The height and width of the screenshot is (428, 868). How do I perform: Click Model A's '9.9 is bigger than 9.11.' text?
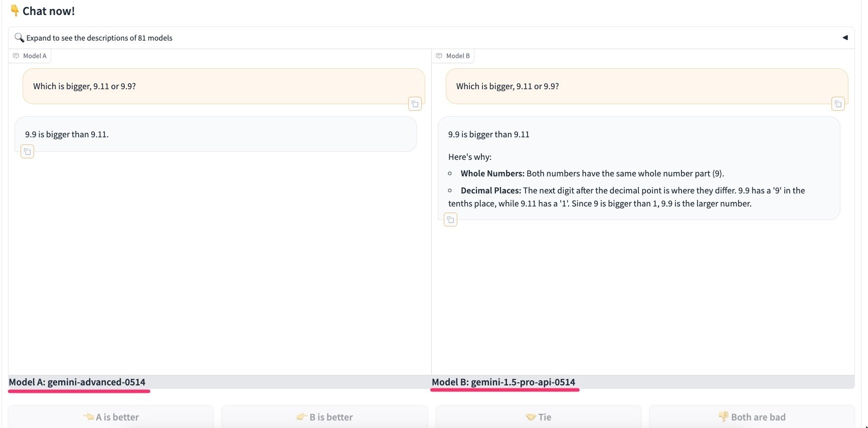click(x=67, y=134)
